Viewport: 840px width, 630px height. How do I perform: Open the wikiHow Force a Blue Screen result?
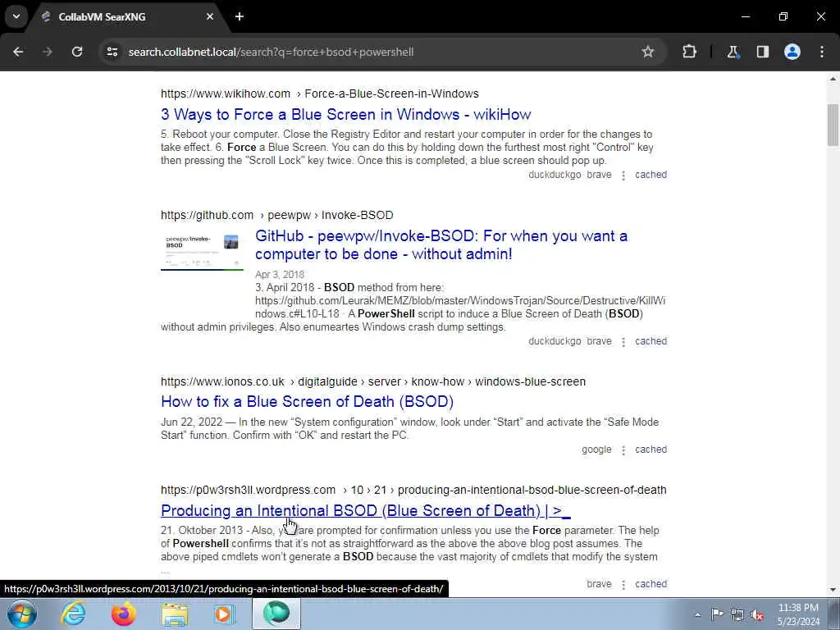[x=345, y=114]
